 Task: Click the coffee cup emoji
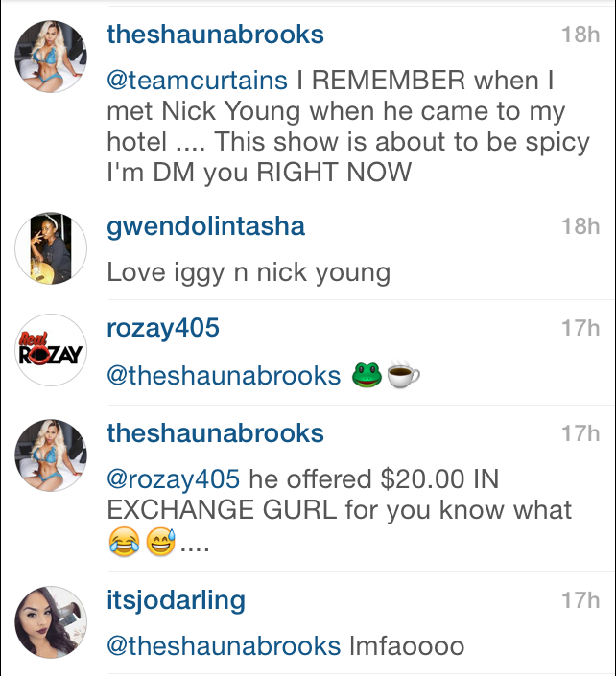tap(403, 374)
